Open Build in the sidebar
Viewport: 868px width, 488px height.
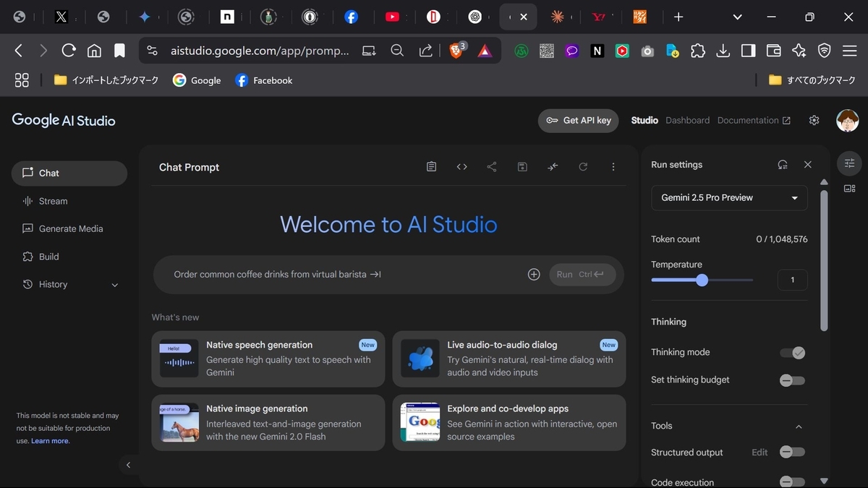click(x=69, y=257)
